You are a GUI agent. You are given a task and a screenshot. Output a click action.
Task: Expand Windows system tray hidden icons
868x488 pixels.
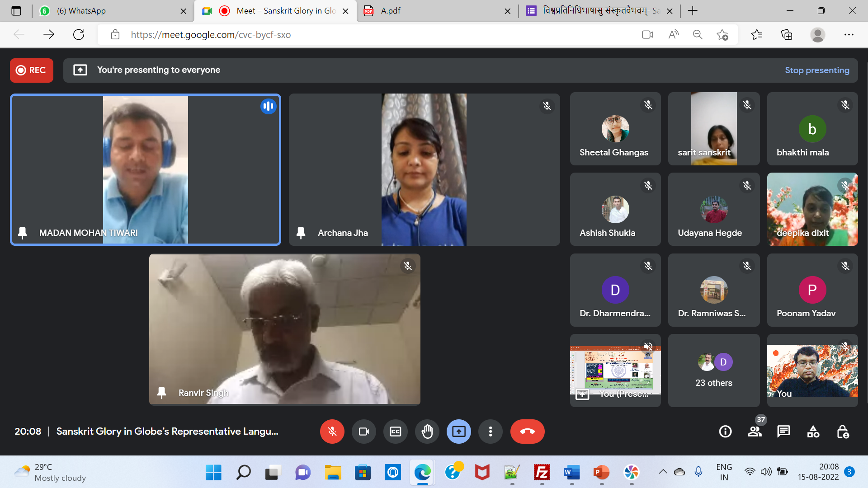663,472
